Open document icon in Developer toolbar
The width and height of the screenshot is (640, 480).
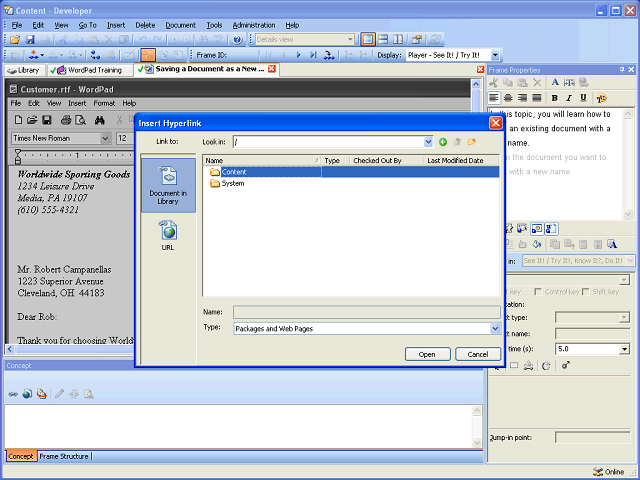(x=15, y=40)
